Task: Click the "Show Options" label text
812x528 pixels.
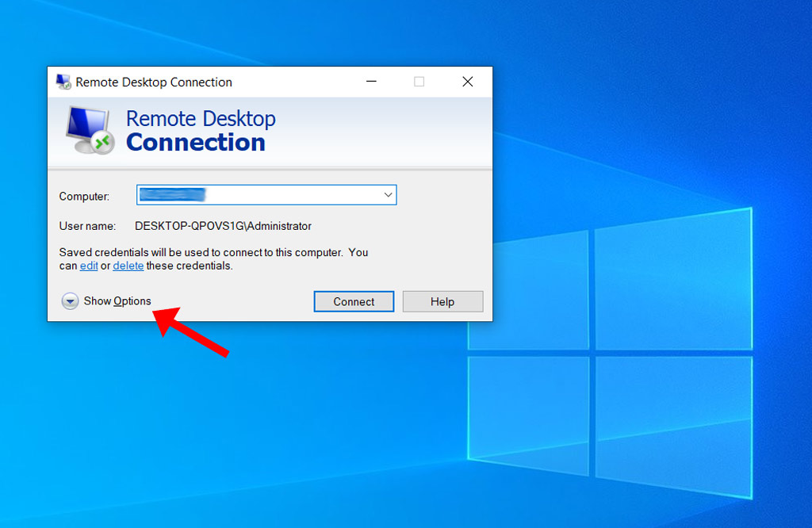Action: 117,300
